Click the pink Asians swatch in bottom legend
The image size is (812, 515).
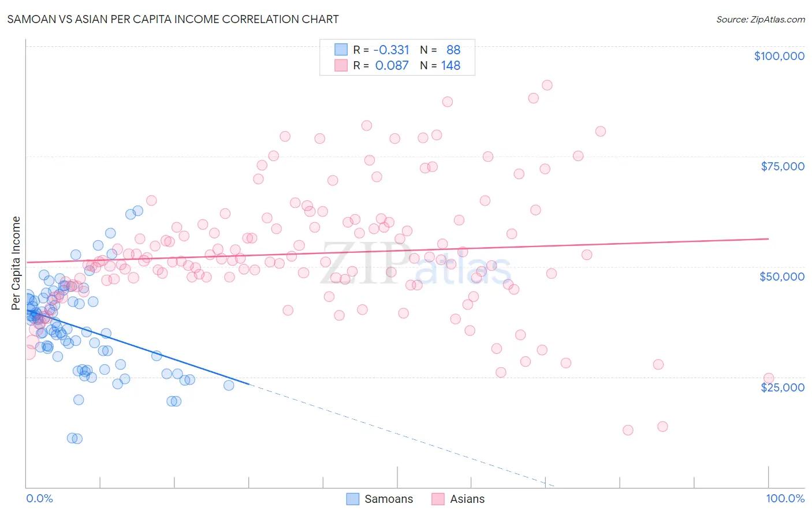(438, 499)
